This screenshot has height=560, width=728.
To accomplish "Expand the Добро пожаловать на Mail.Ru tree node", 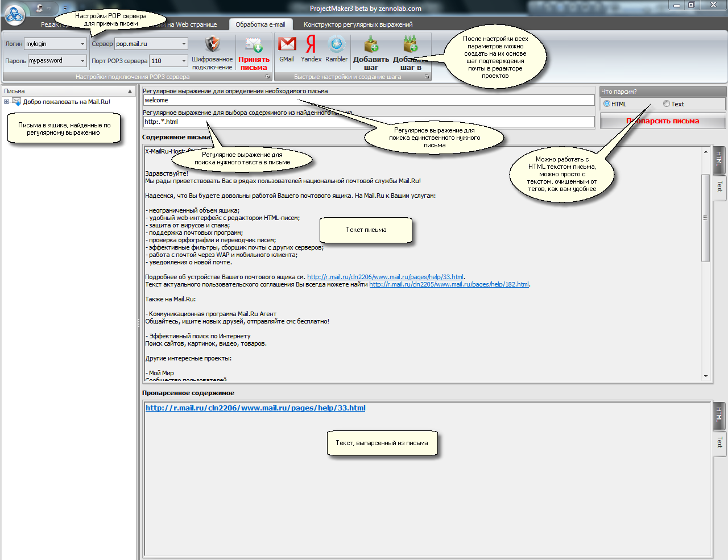I will [6, 102].
